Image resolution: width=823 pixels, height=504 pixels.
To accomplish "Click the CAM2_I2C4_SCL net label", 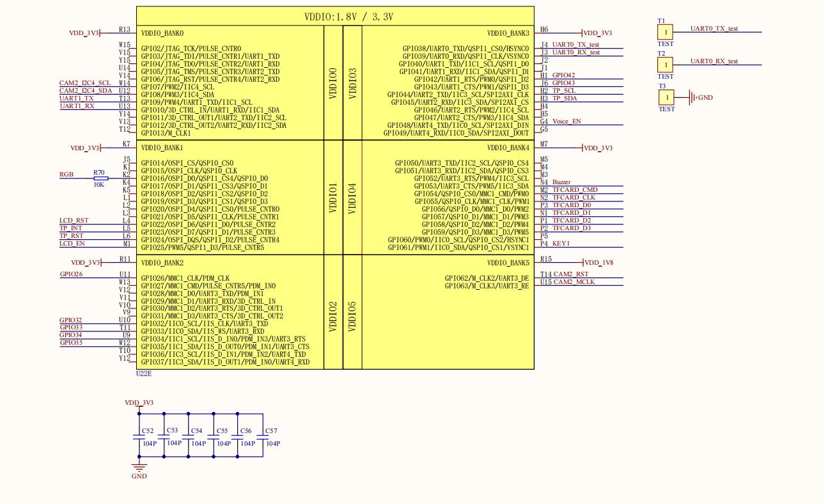I will point(85,83).
